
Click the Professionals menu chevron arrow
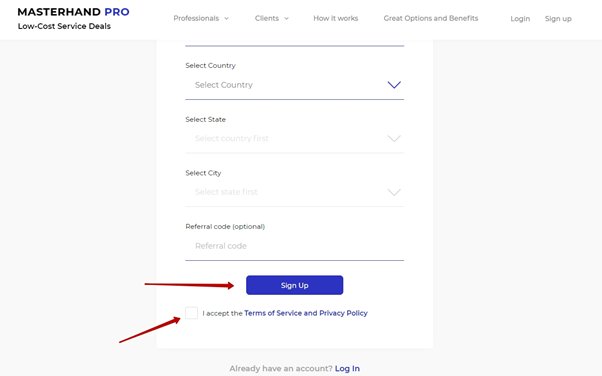pos(227,18)
